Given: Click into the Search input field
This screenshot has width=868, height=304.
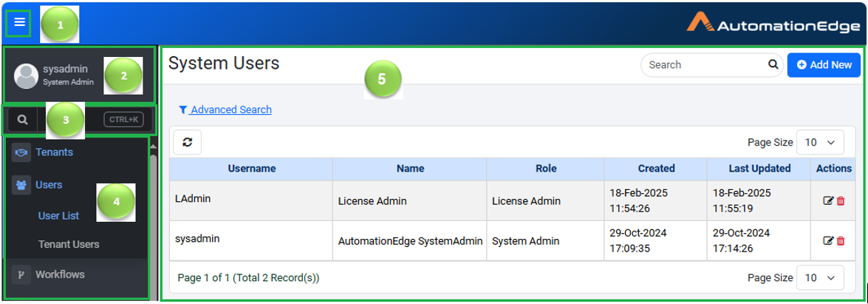Looking at the screenshot, I should tap(702, 64).
